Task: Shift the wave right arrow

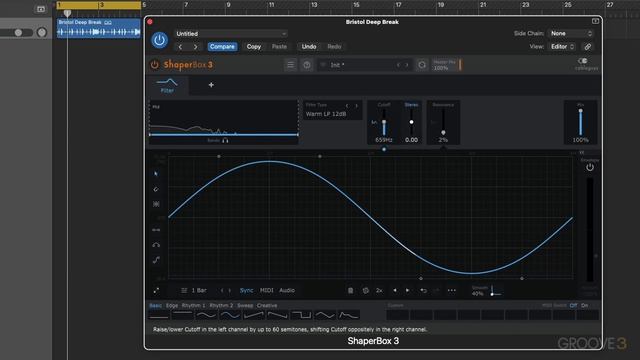Action: (x=407, y=290)
